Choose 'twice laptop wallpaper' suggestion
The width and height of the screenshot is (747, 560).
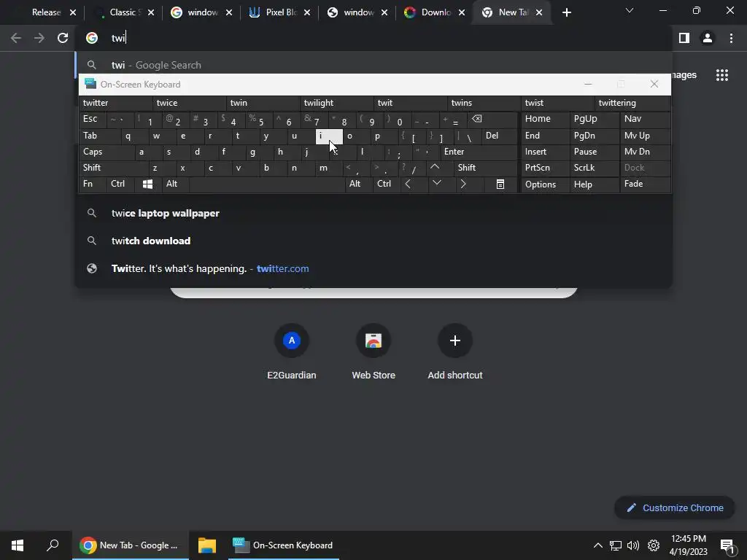pyautogui.click(x=373, y=214)
